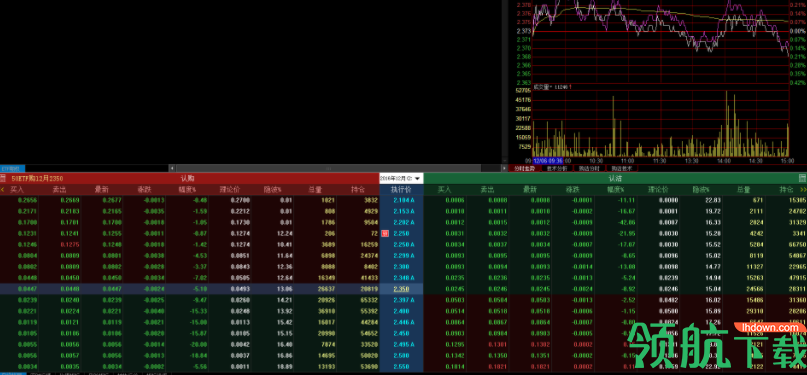Click the call open interest 41433
This screenshot has width=807, height=375.
369,278
